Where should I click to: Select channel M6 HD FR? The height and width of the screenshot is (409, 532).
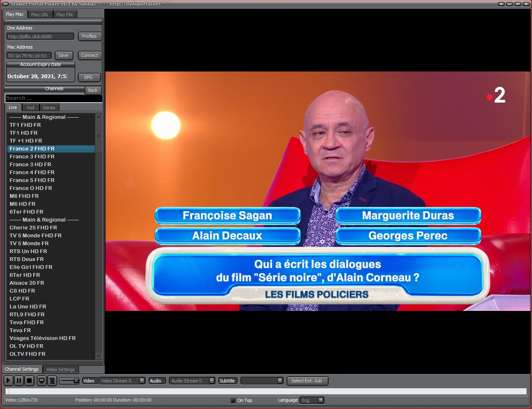[x=52, y=204]
